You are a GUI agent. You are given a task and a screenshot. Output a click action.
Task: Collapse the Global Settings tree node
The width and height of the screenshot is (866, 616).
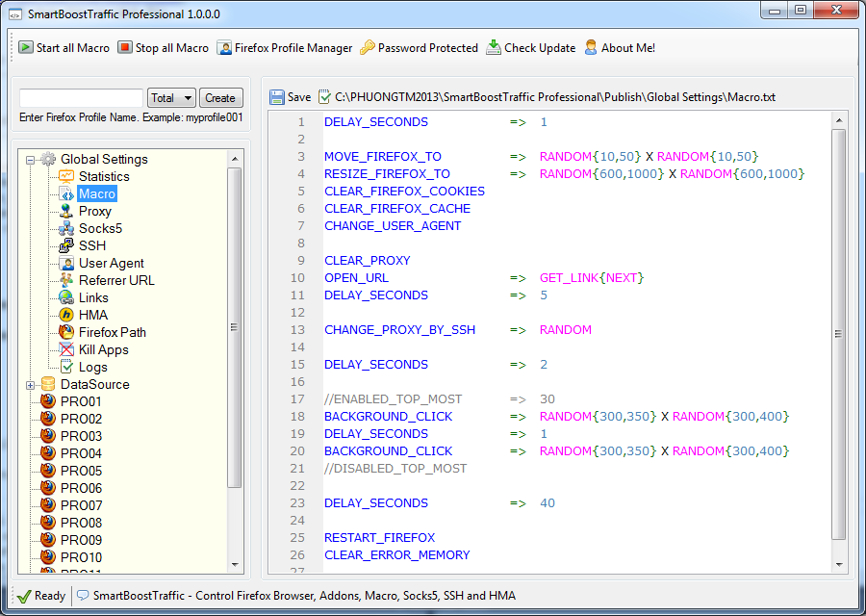click(31, 160)
